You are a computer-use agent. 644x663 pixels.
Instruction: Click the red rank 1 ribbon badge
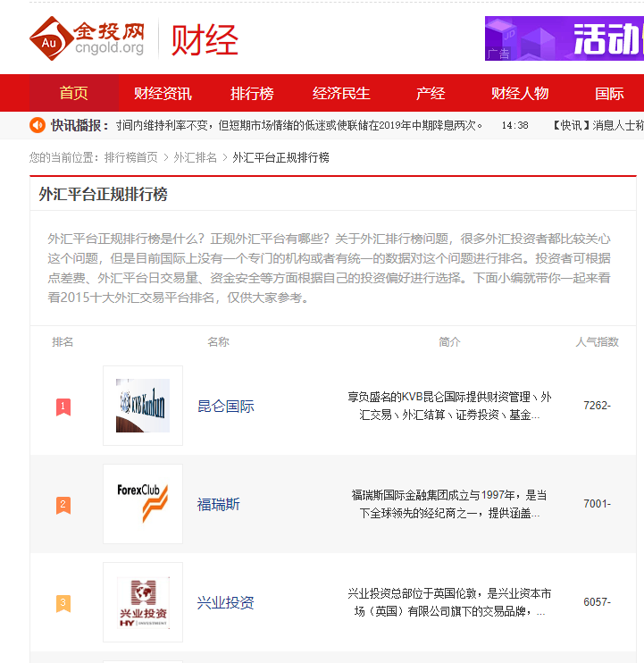pos(63,407)
